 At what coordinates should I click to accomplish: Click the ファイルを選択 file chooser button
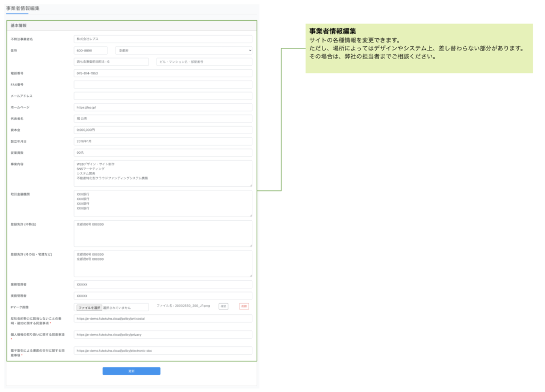pyautogui.click(x=89, y=307)
